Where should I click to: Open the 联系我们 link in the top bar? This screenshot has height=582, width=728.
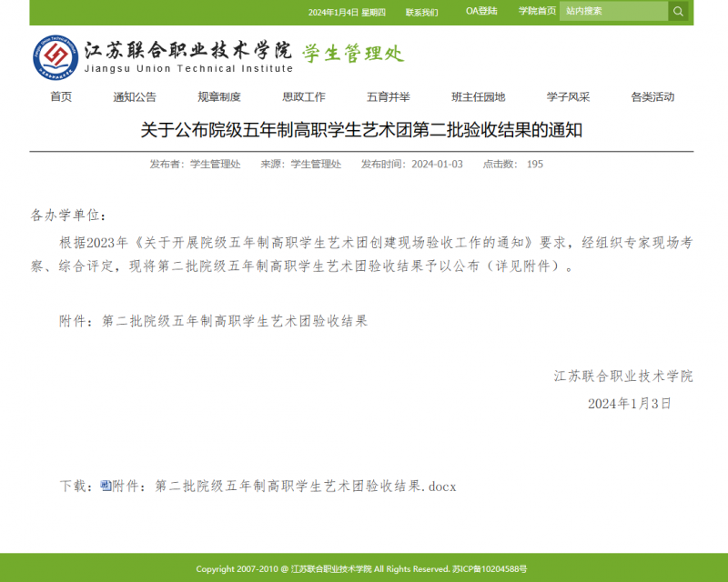pyautogui.click(x=423, y=11)
